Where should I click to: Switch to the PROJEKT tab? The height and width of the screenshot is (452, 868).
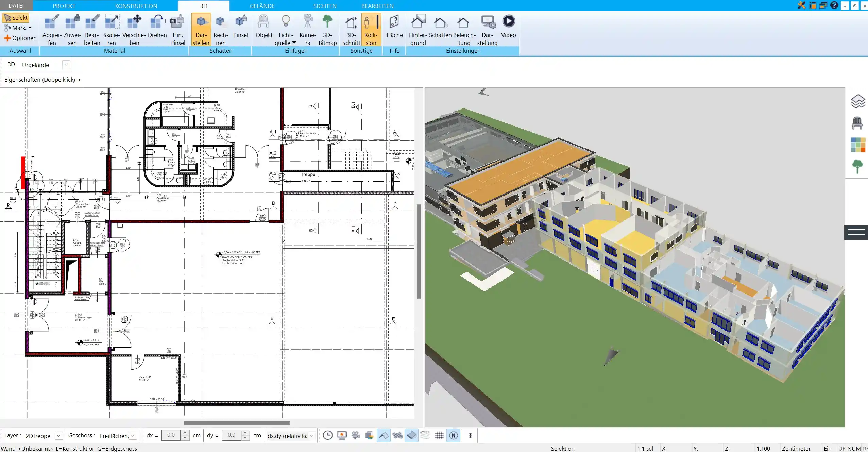coord(64,6)
